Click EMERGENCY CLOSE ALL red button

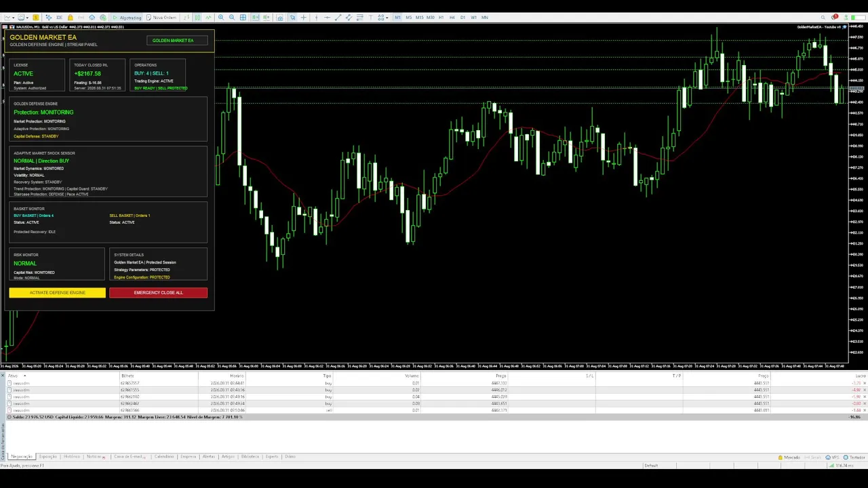pos(158,293)
